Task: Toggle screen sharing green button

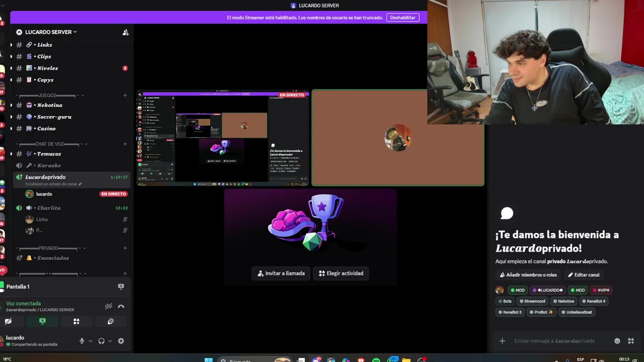Action: (x=42, y=321)
